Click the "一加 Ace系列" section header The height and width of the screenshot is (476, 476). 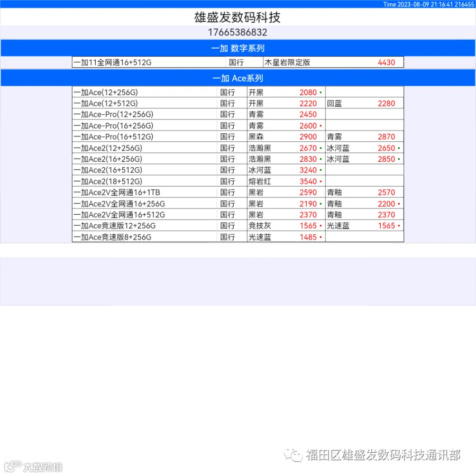[x=238, y=78]
